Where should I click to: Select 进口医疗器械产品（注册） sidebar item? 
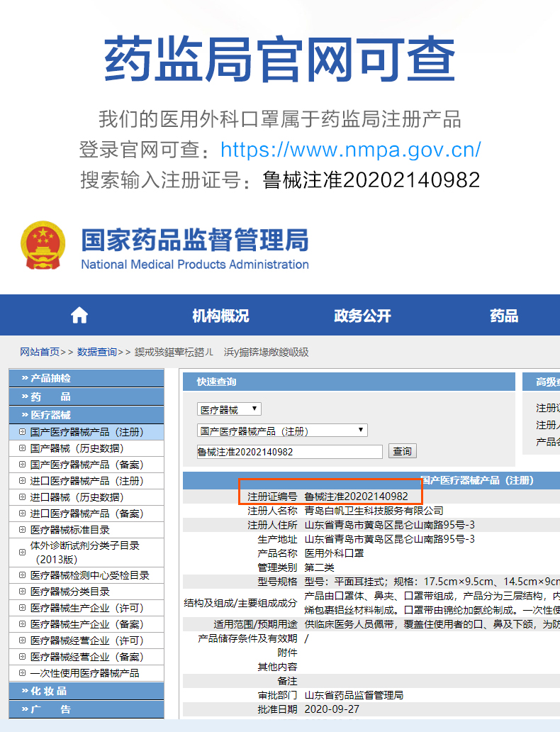(x=86, y=481)
